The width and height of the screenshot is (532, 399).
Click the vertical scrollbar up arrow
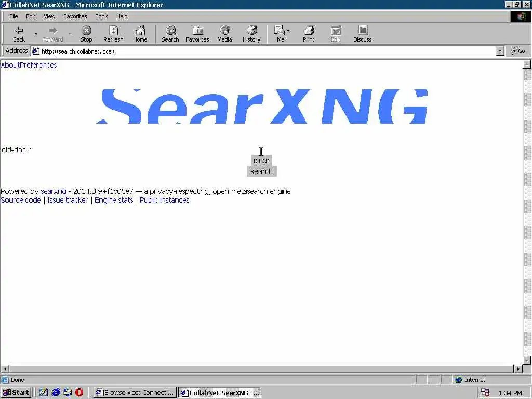tap(527, 64)
